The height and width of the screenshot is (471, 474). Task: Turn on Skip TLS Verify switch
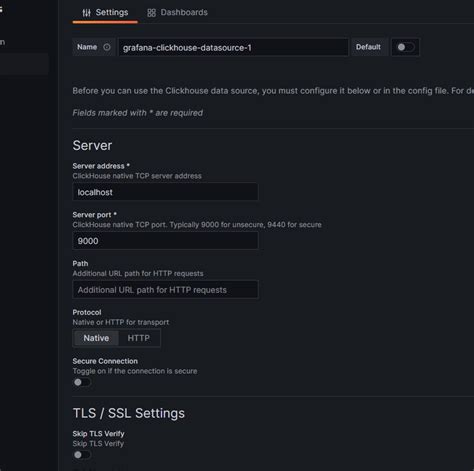[82, 455]
